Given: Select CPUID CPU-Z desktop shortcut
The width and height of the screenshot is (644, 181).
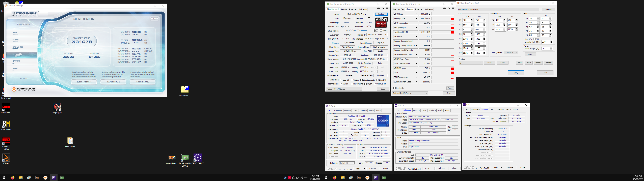Looking at the screenshot, I should point(198,159).
